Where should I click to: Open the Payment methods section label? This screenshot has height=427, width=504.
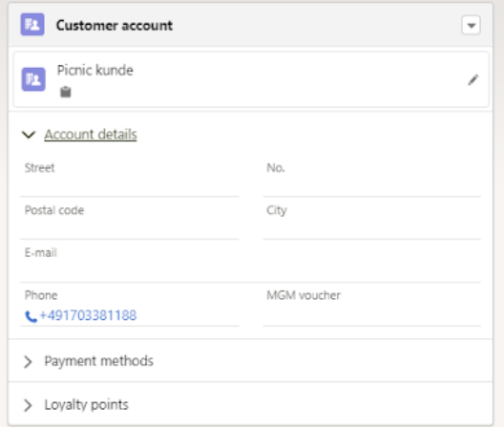pos(99,361)
